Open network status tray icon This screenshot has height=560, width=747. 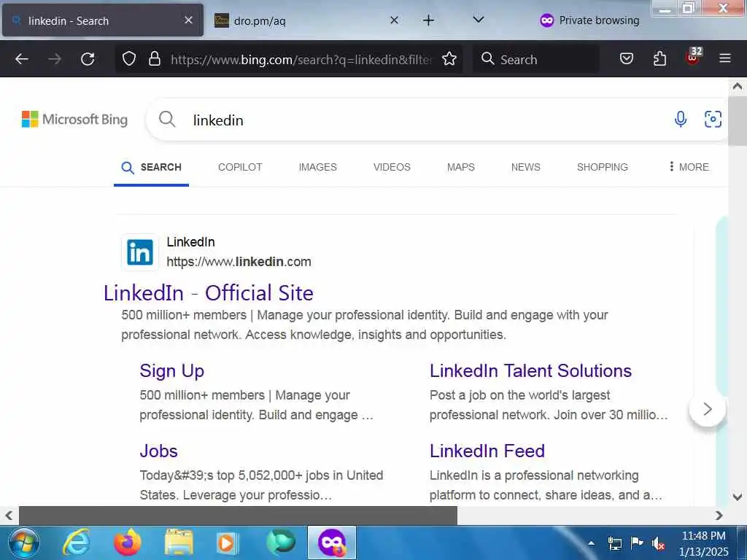tap(614, 542)
